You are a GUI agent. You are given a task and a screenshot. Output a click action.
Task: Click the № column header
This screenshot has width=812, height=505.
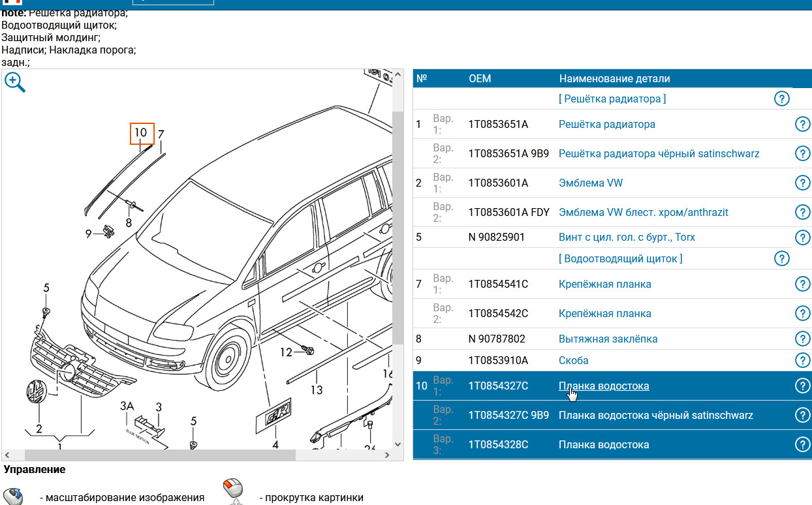[x=422, y=78]
